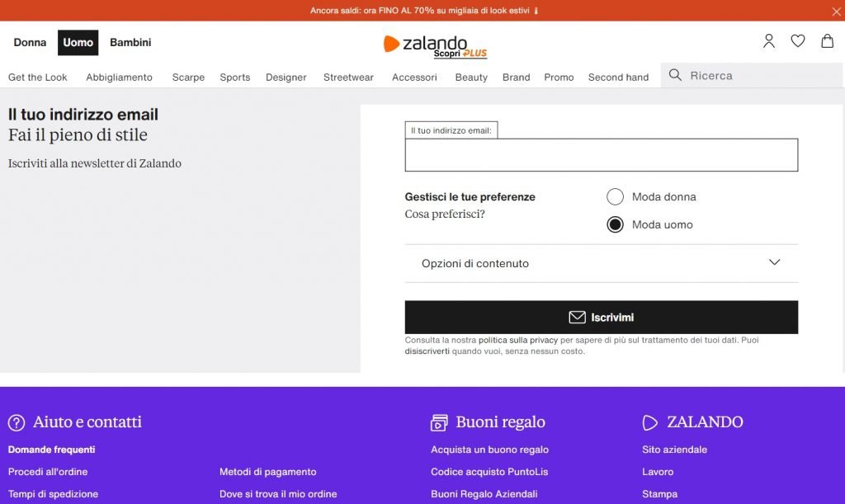
Task: Click the sales promo banner text
Action: (x=423, y=11)
